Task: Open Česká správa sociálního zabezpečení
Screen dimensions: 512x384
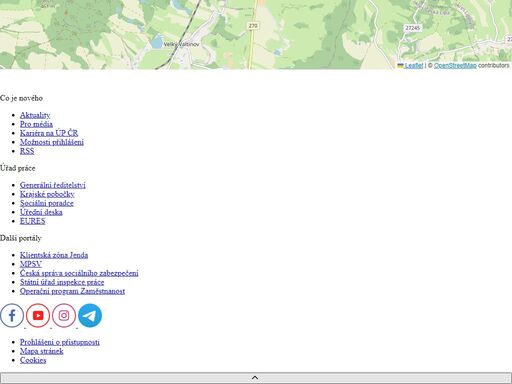Action: 79,273
